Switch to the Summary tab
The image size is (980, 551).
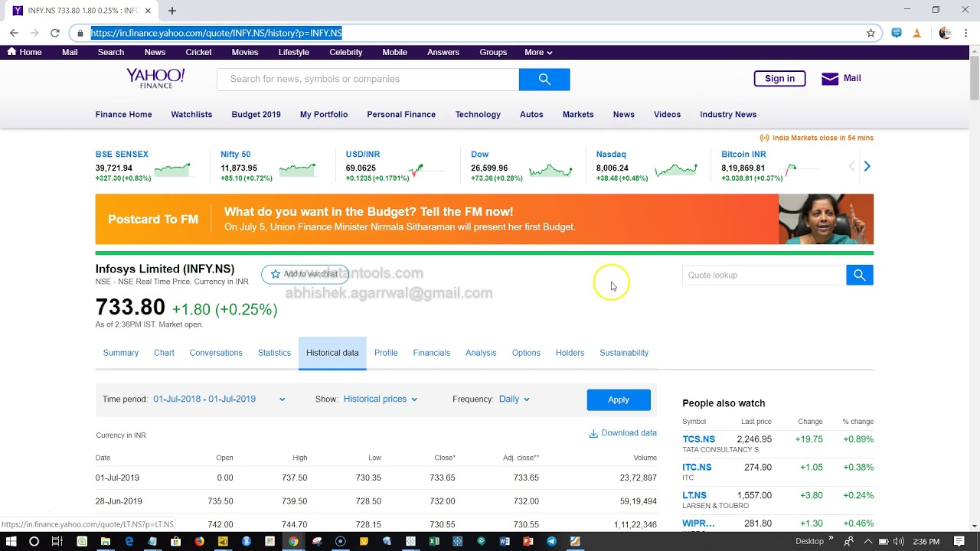tap(121, 353)
